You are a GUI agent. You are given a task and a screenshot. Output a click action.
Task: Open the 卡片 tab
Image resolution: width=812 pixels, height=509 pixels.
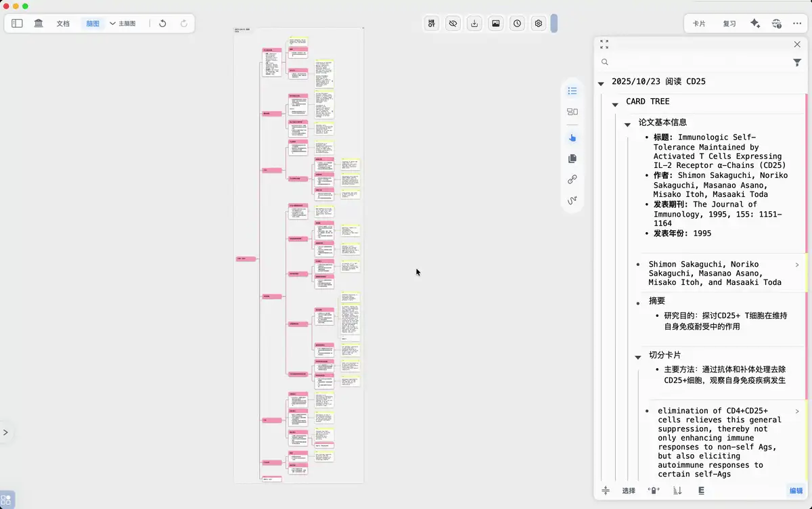(699, 23)
